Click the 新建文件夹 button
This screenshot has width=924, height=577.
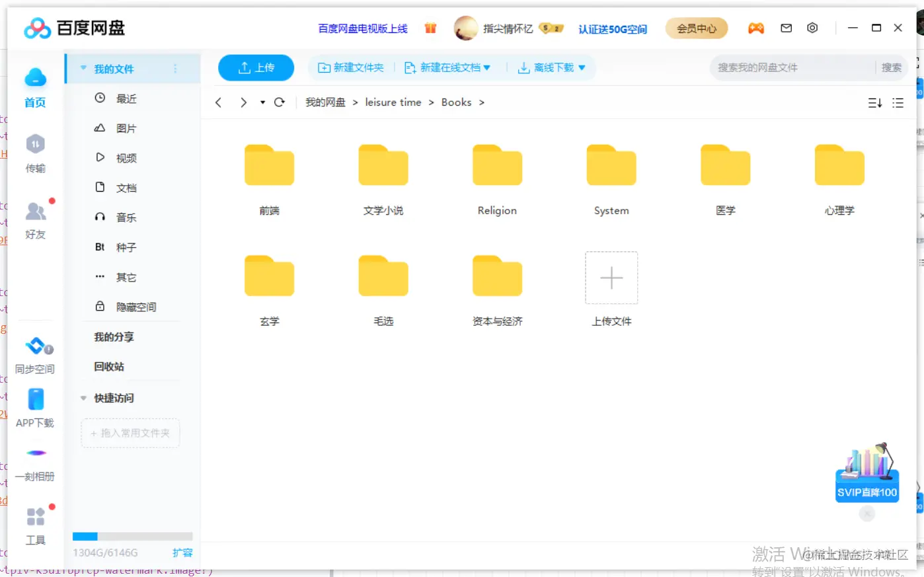[x=351, y=67]
